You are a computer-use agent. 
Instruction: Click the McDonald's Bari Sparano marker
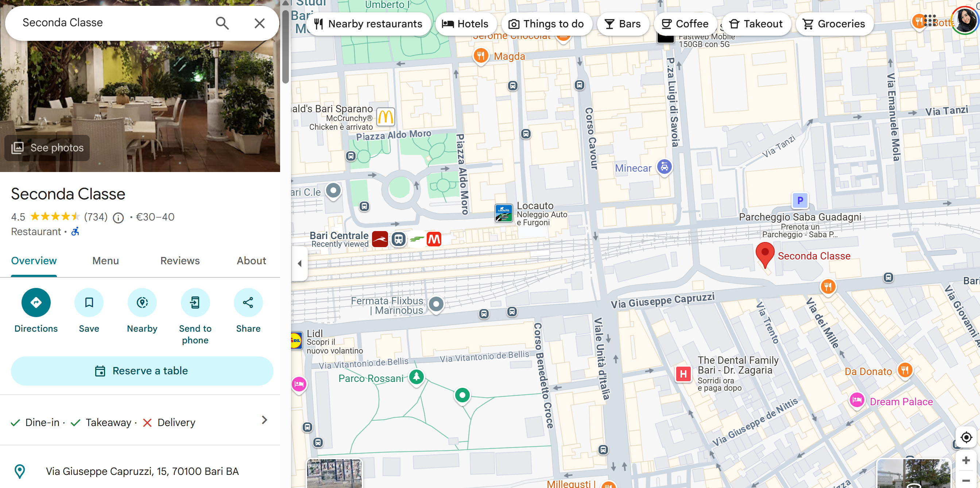pyautogui.click(x=386, y=117)
